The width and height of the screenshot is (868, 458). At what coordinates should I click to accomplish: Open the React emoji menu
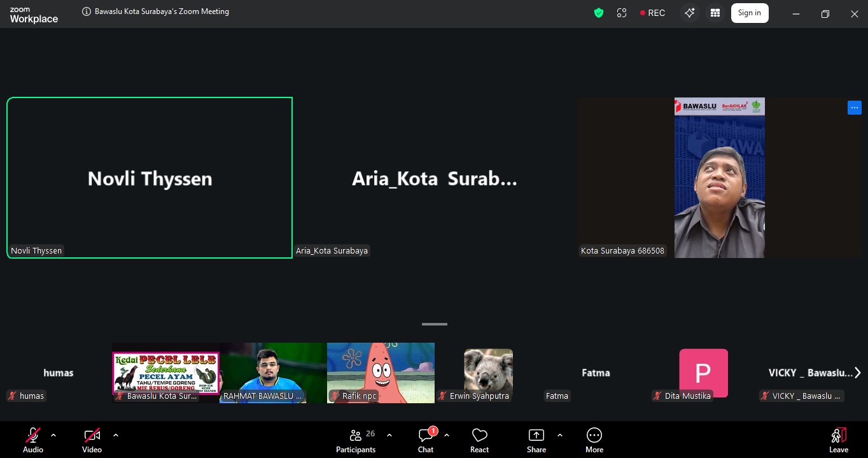479,440
